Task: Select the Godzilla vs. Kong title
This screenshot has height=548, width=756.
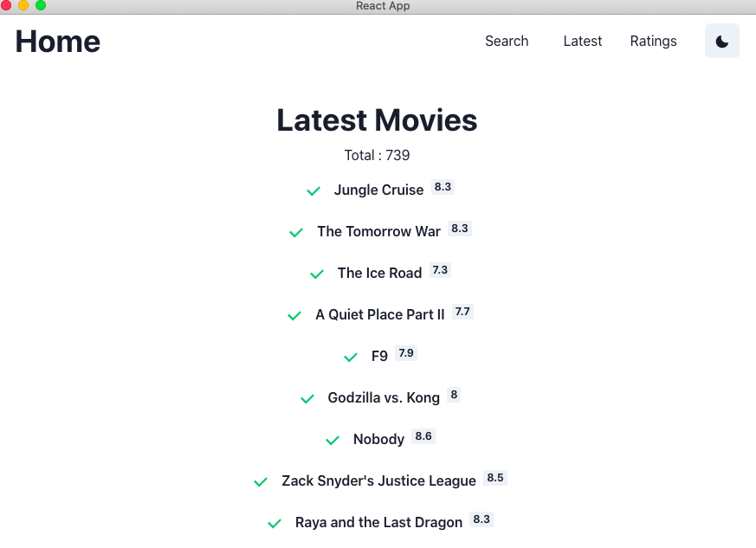Action: [x=384, y=397]
